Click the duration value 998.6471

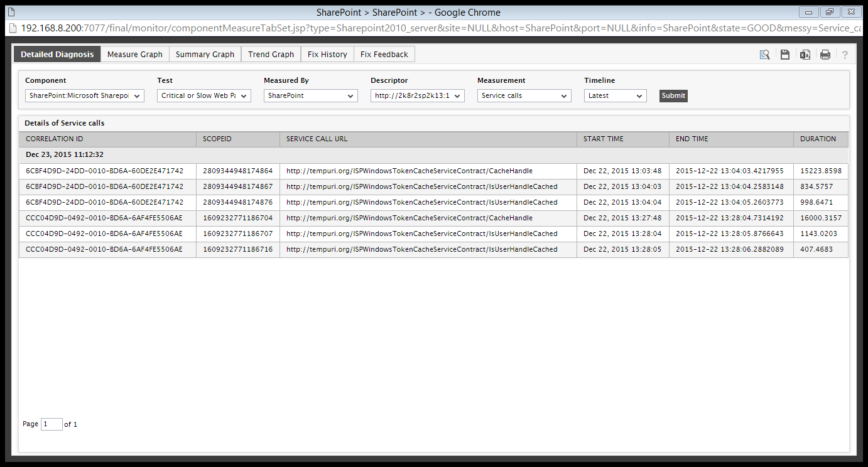pos(816,202)
